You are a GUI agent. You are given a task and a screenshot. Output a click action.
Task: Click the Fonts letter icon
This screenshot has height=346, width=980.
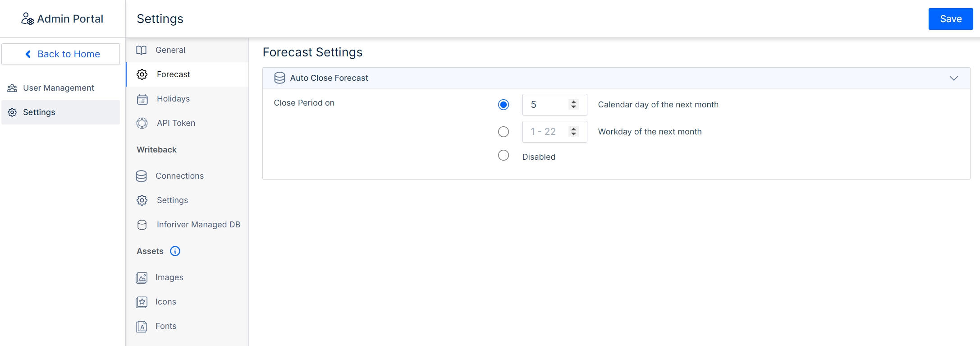(x=142, y=327)
